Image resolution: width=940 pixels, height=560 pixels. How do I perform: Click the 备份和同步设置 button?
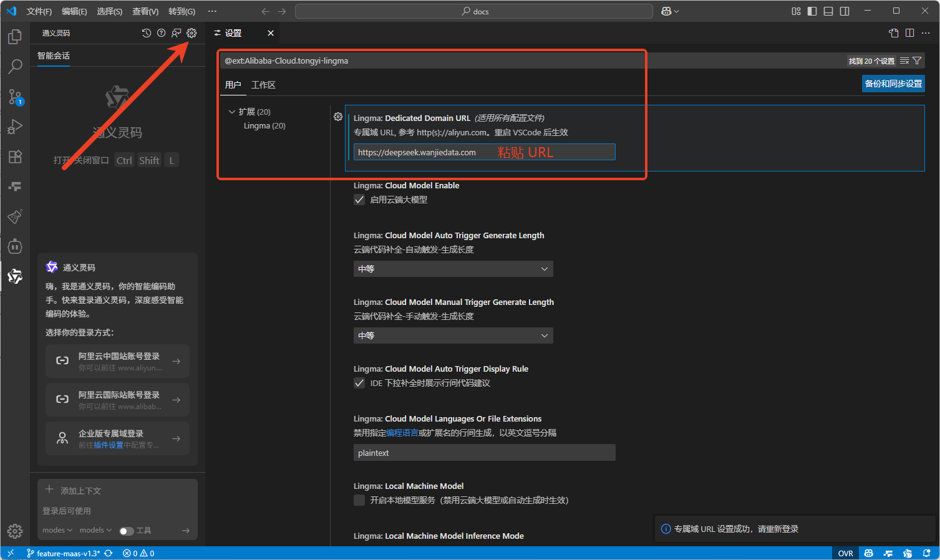pos(893,84)
